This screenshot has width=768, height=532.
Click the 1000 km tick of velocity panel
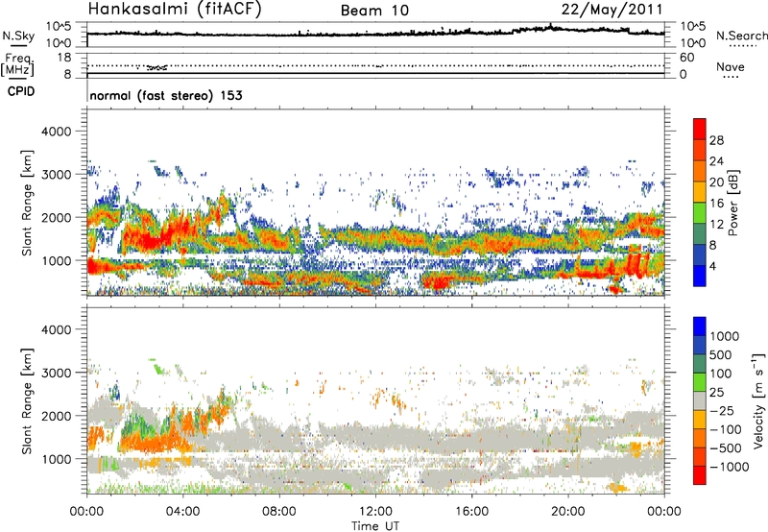[56, 458]
